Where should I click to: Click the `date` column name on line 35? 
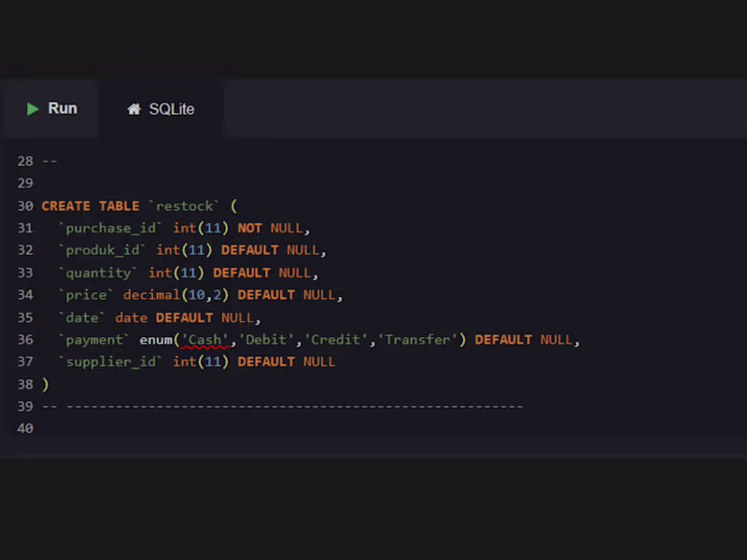click(81, 317)
